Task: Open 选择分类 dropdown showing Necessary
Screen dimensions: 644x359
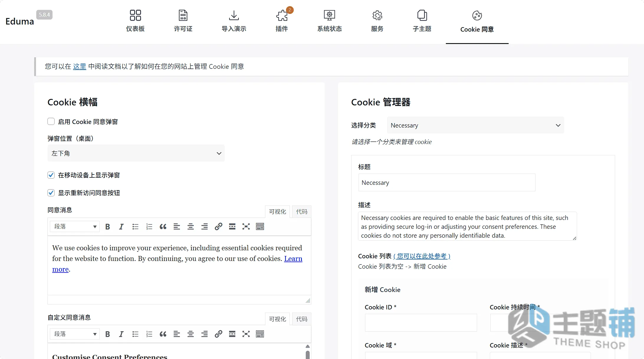Action: pyautogui.click(x=475, y=125)
